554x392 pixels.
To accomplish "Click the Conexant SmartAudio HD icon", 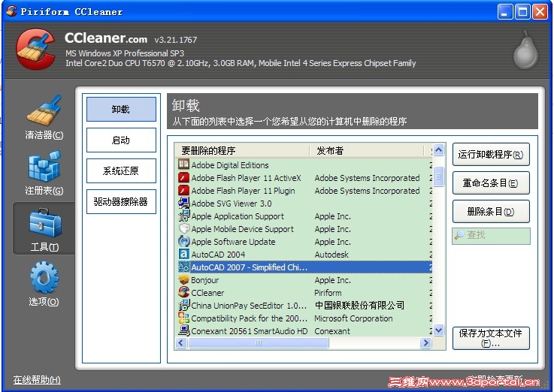I will click(x=183, y=330).
